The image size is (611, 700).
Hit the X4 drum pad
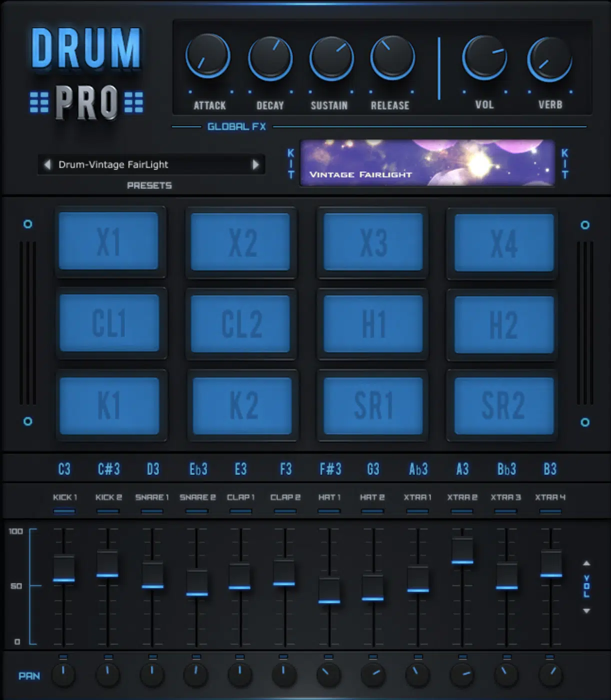[x=504, y=242]
